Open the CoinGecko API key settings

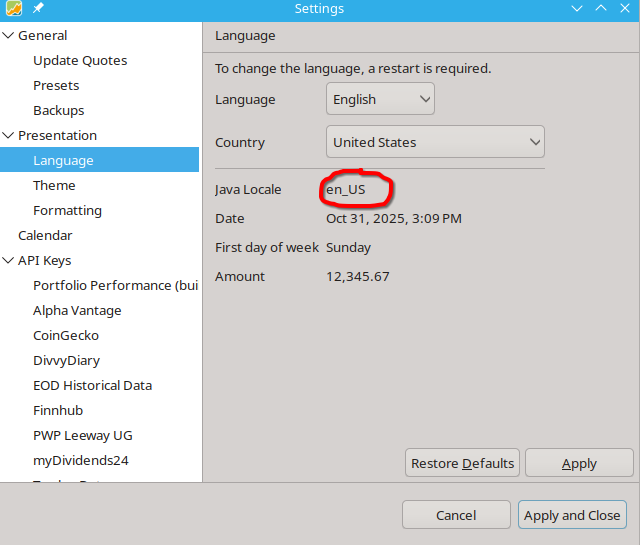click(66, 336)
